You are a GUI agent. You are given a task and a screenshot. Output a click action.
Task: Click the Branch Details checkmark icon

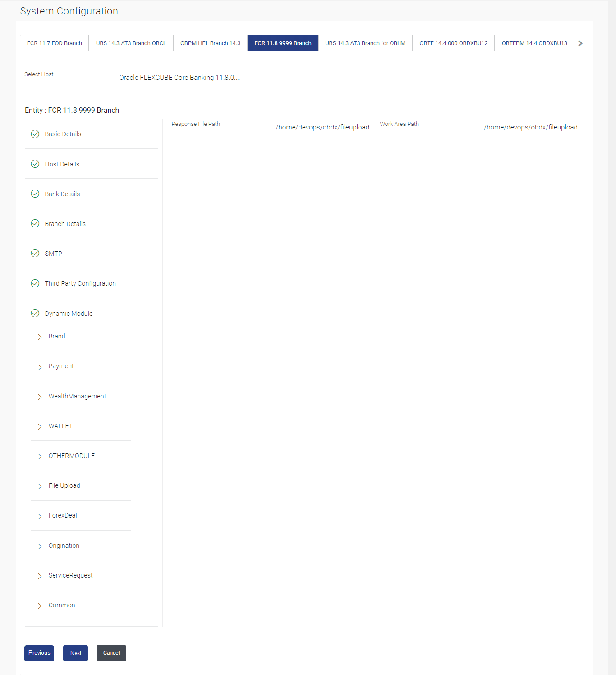pyautogui.click(x=35, y=223)
